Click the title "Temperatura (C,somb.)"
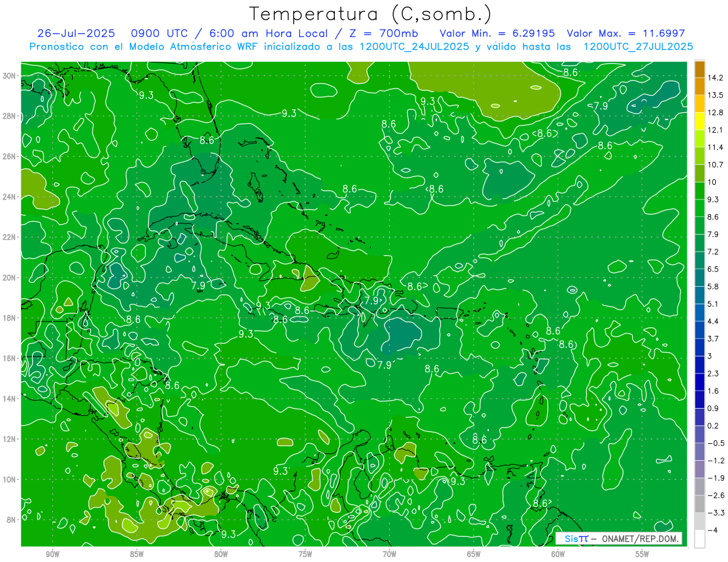The height and width of the screenshot is (562, 728). [371, 13]
